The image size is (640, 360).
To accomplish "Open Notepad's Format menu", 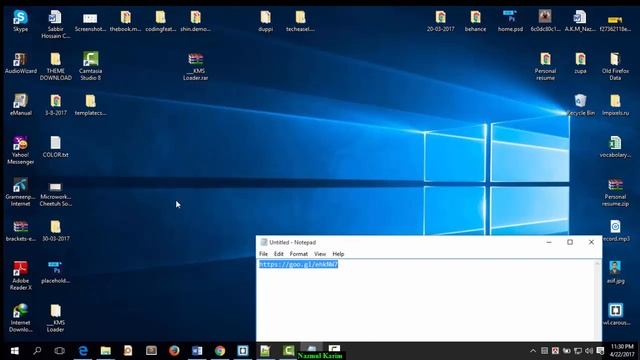I will pos(299,254).
